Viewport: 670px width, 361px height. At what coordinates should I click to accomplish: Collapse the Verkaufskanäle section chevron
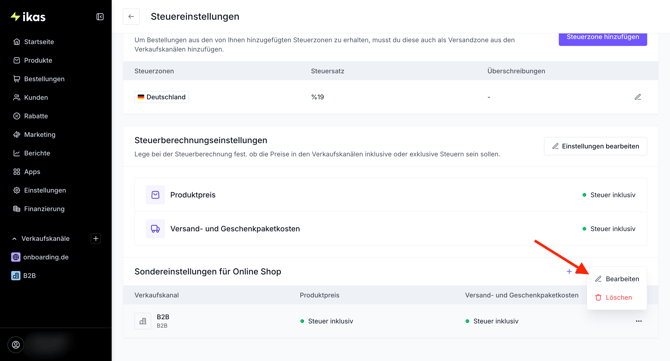(x=14, y=239)
